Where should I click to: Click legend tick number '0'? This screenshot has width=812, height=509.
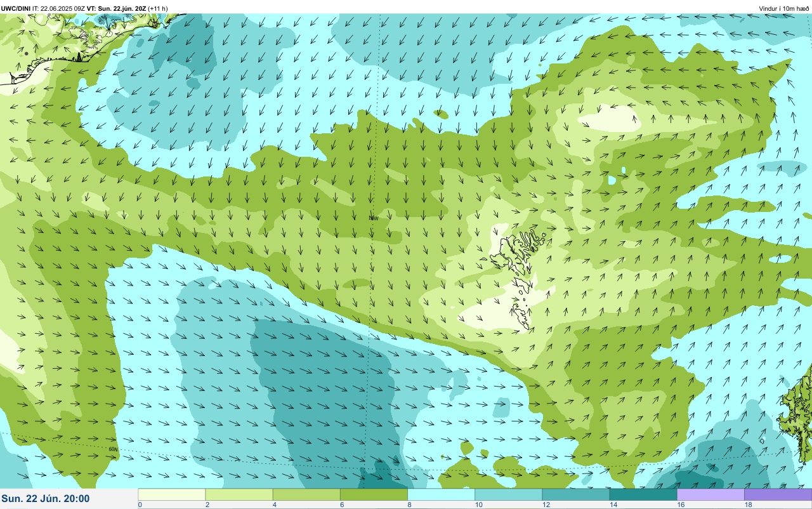click(140, 505)
